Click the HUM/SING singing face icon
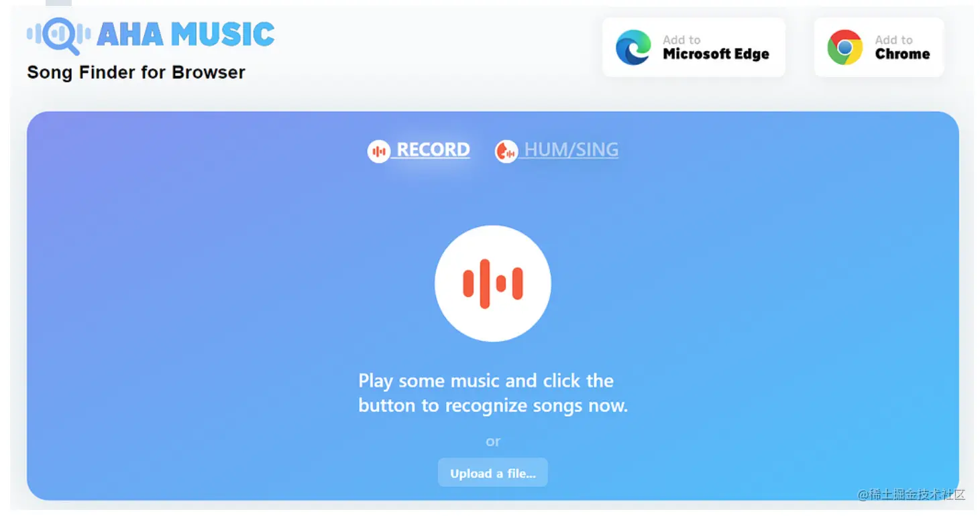 [x=506, y=151]
